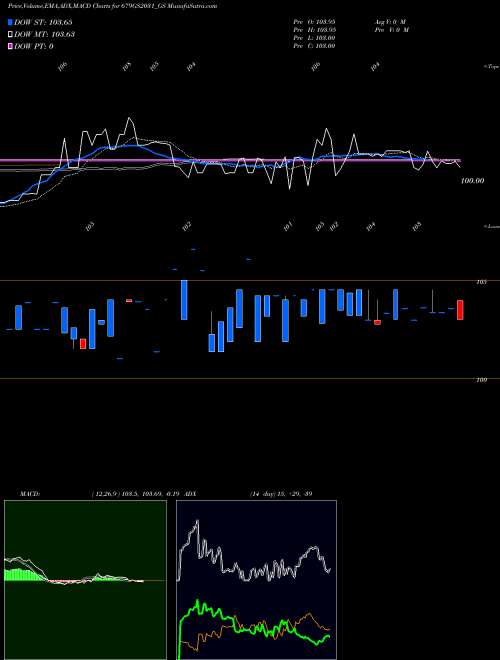Viewport: 500px width, 660px height.
Task: Open the green MACD histogram panel
Action: tap(85, 580)
